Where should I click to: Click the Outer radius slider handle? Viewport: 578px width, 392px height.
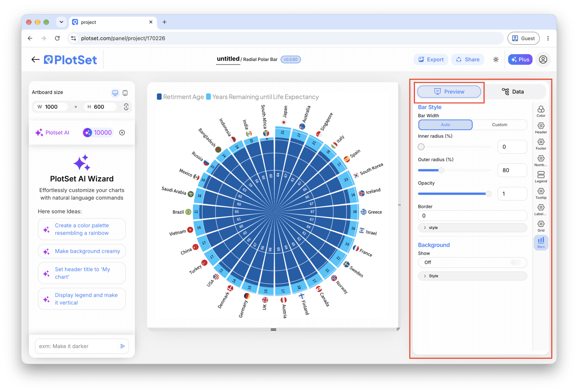pos(441,170)
